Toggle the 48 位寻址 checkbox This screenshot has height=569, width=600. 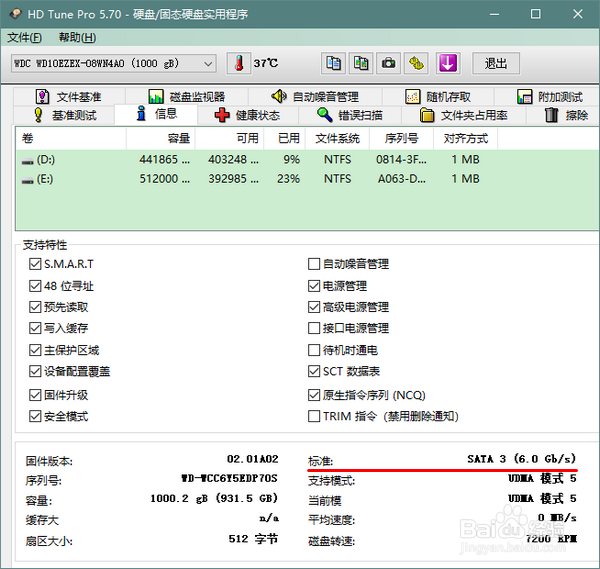(35, 286)
